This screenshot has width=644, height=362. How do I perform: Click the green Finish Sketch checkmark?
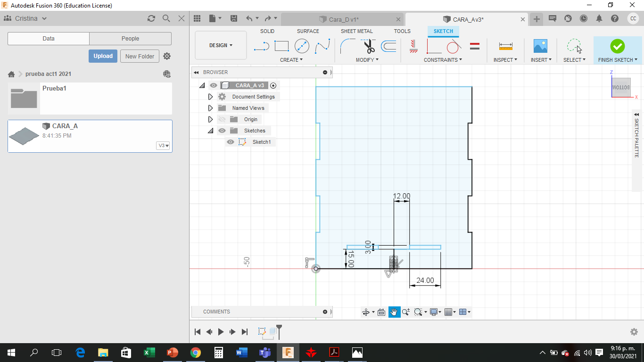tap(617, 46)
